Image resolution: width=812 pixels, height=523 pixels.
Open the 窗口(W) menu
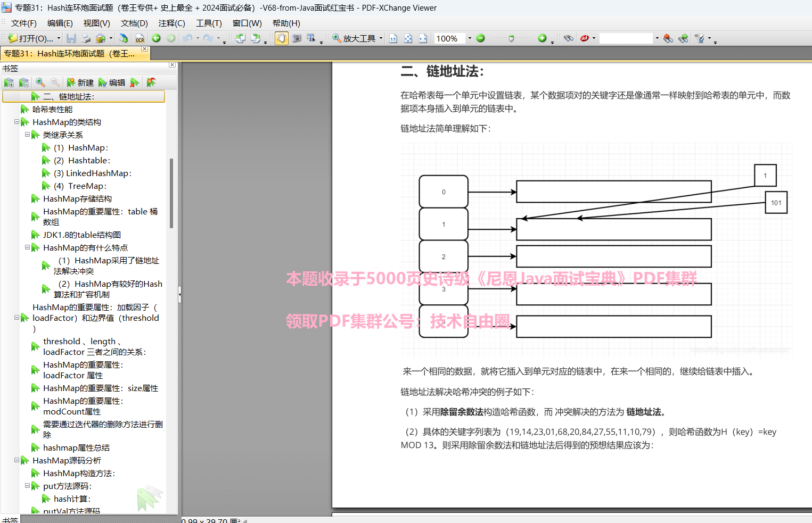247,23
